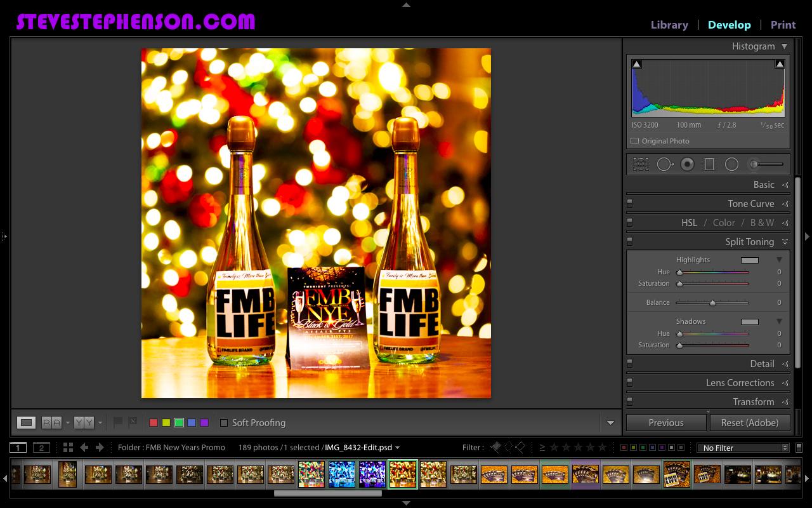Filter by flagged photos
812x508 pixels.
(x=496, y=447)
